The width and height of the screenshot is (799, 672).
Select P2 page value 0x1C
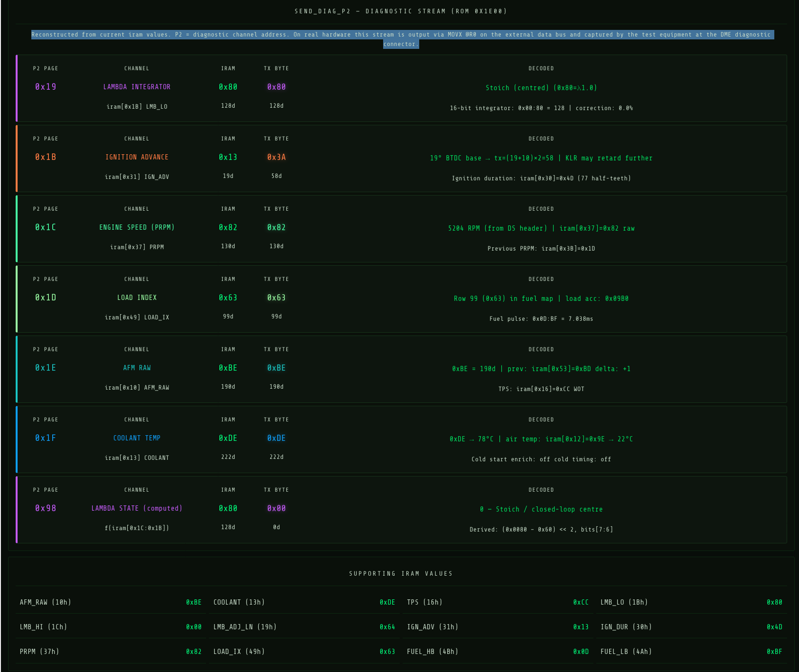[x=46, y=227]
